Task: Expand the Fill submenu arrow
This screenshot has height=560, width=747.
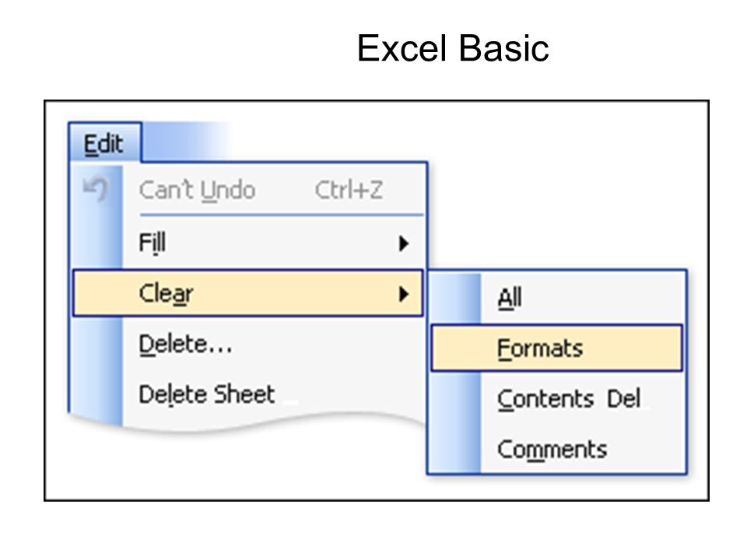Action: pyautogui.click(x=404, y=243)
